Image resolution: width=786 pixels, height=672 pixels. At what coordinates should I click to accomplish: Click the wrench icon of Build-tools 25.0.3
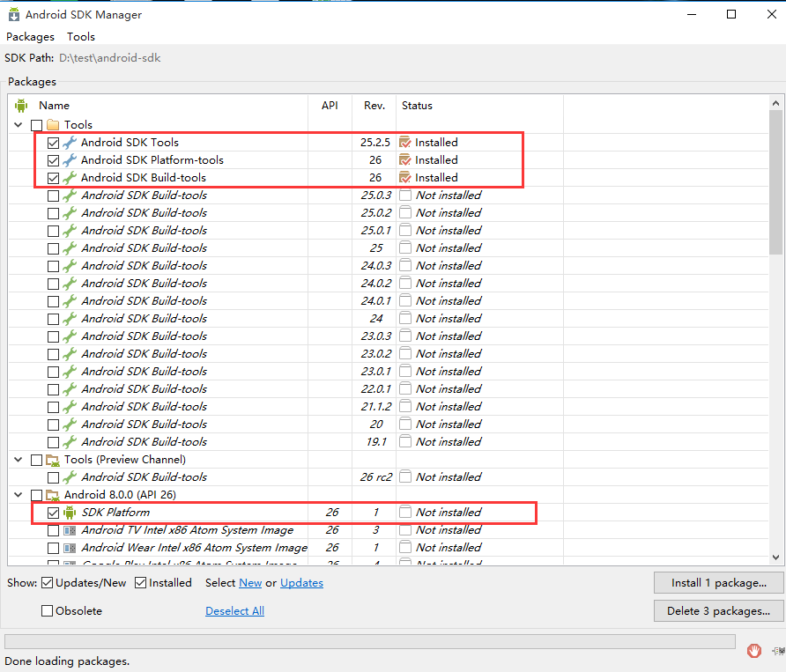[70, 196]
